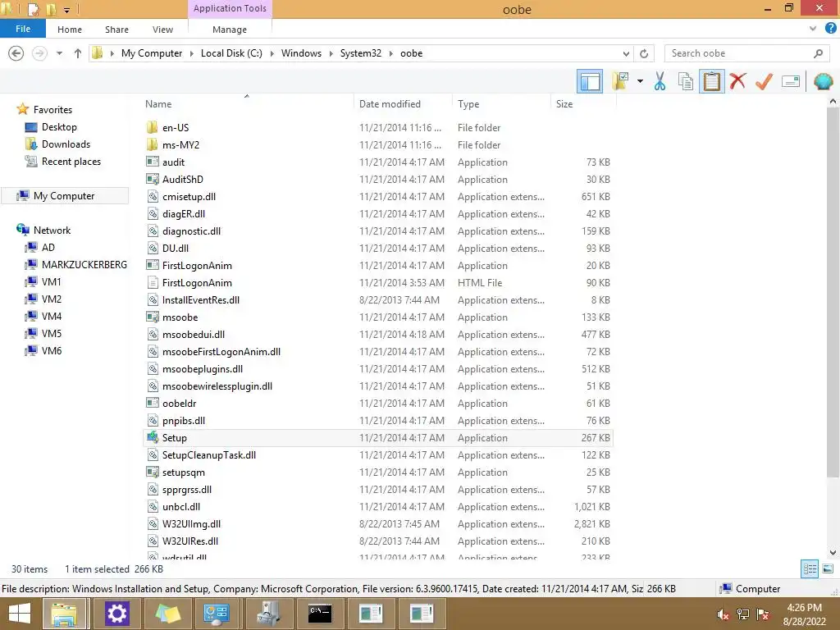This screenshot has height=630, width=840.
Task: Select Desktop in Favorites
Action: [59, 127]
